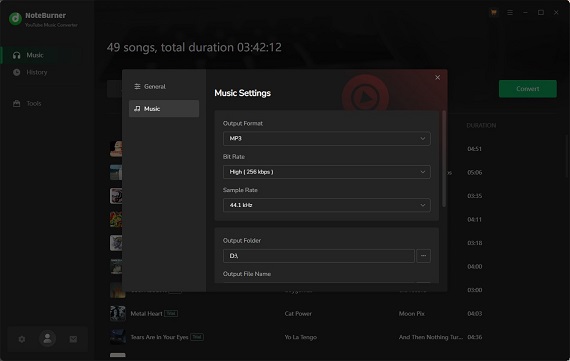This screenshot has width=570, height=361.
Task: Click the 04:36 duration value
Action: (474, 337)
